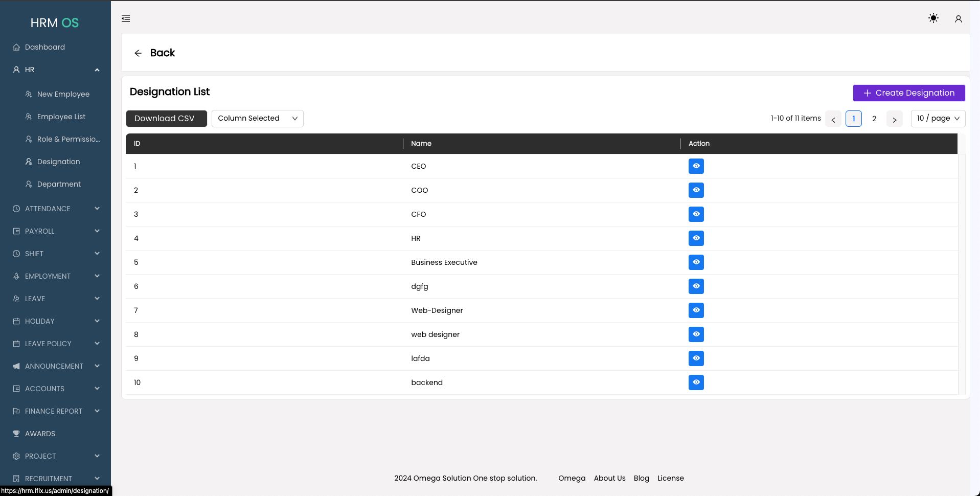View the CEO designation eye icon
This screenshot has height=496, width=980.
point(696,166)
